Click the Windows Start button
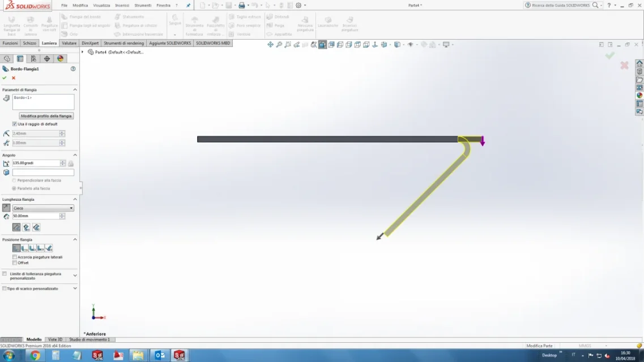644x362 pixels. [8, 355]
